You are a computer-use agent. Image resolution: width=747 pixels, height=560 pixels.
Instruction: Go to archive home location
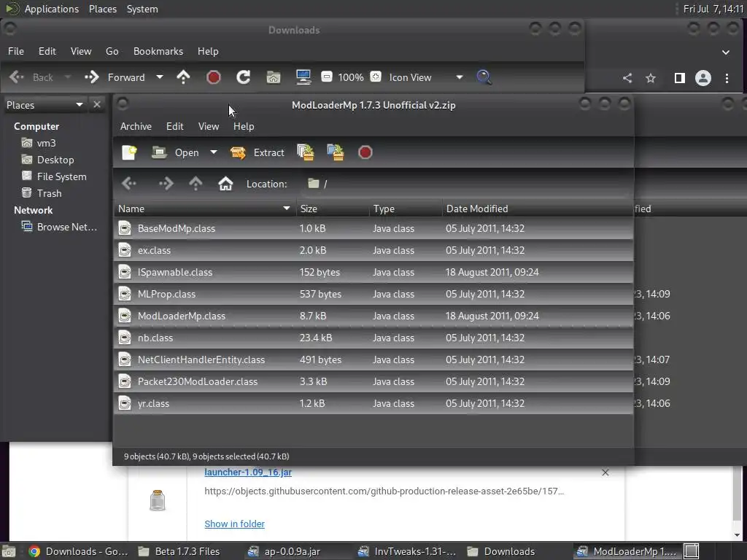click(x=225, y=184)
